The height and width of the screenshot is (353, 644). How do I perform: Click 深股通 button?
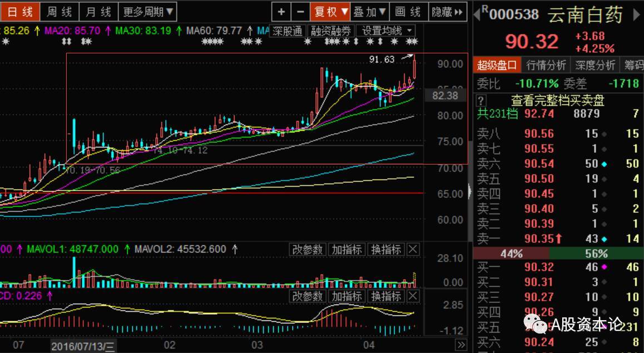click(x=287, y=31)
